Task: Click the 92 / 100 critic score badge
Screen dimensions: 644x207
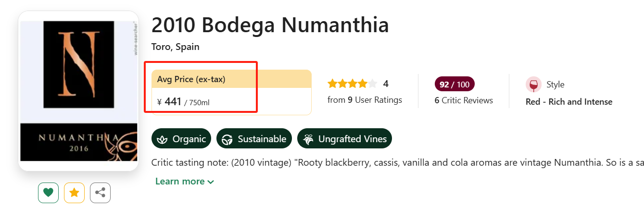Action: click(x=455, y=85)
